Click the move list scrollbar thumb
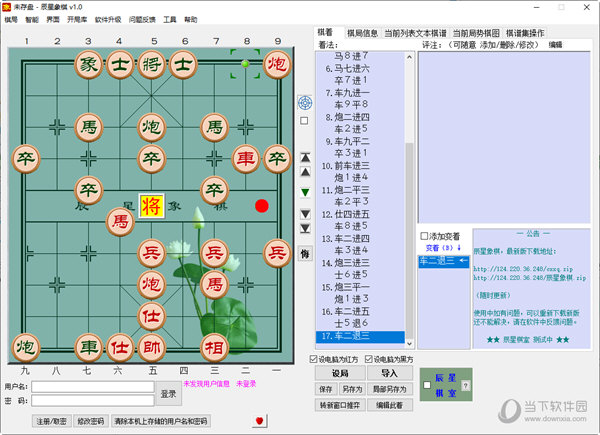This screenshot has width=600, height=435. click(x=409, y=239)
